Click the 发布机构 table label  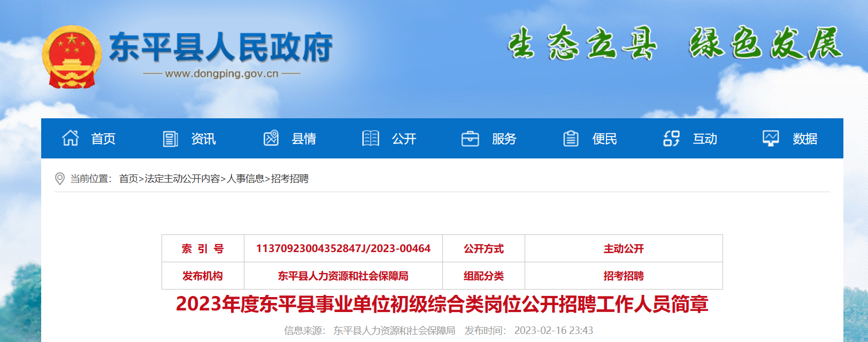click(x=203, y=276)
